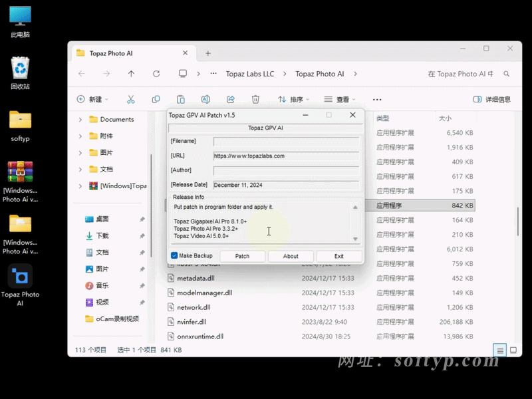Select the WinRAR archive desktop icon
532x399 pixels.
(20, 182)
